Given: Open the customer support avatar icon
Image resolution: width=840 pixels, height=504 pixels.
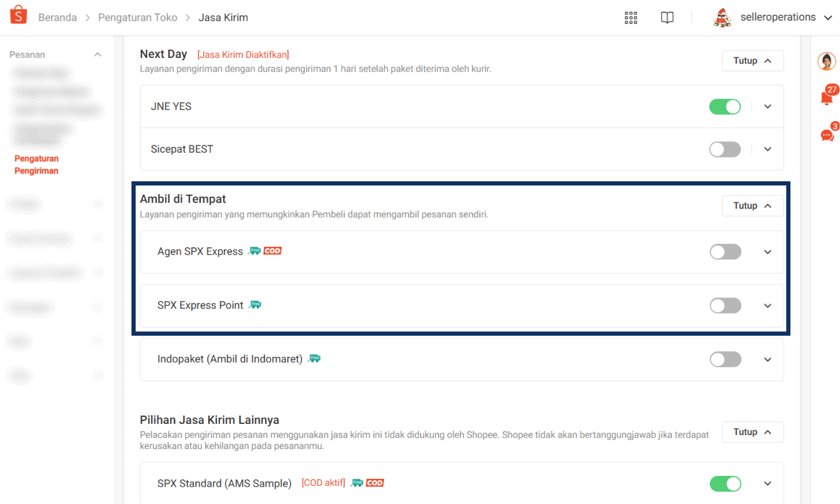Looking at the screenshot, I should 827,61.
